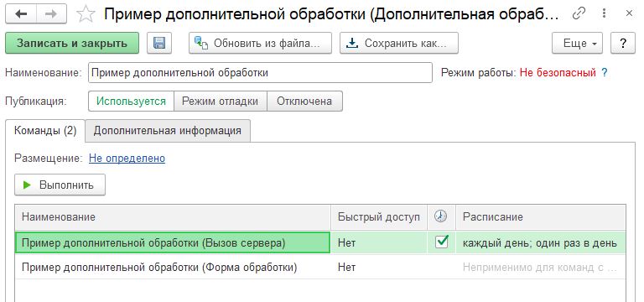644x302 pixels.
Task: Uncheck the schedule checkbox for Вызов сервера
Action: [441, 242]
